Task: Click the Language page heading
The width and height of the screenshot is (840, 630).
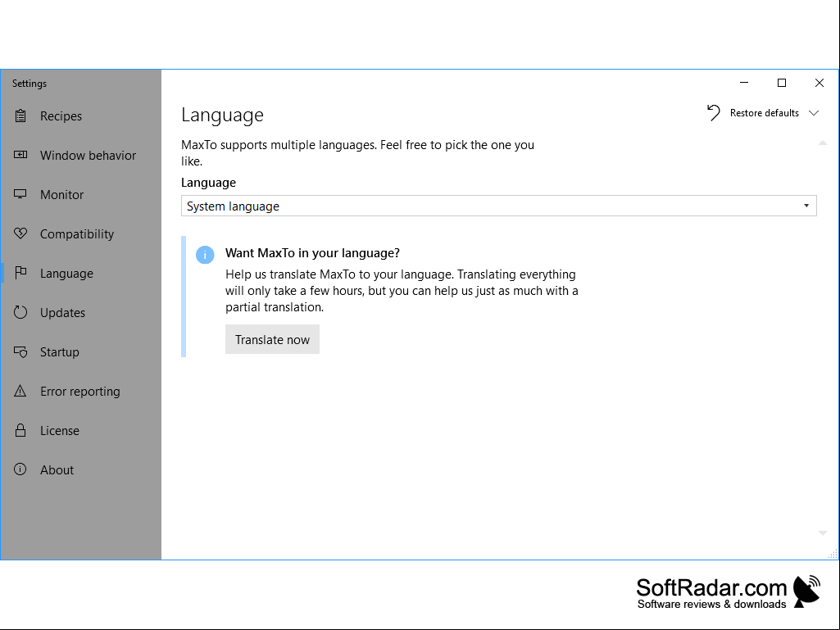Action: [x=222, y=116]
